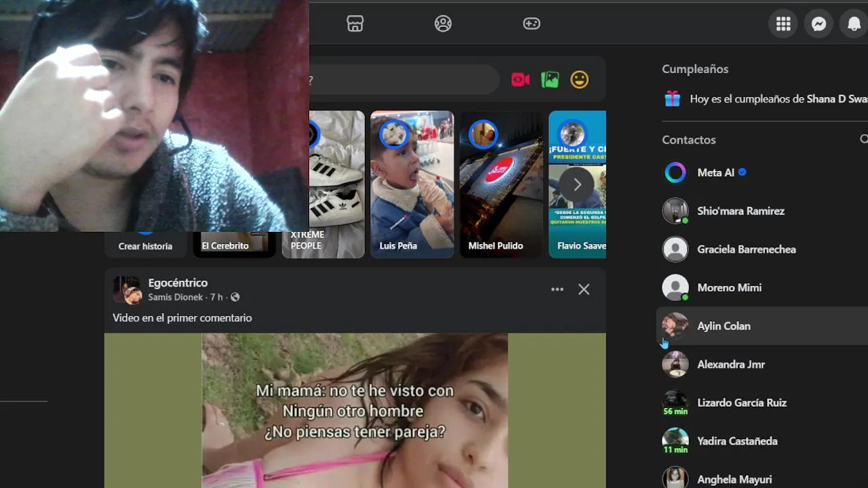Screen dimensions: 868x488
Task: Click the name Shio'mara Ramirez
Action: [x=741, y=211]
